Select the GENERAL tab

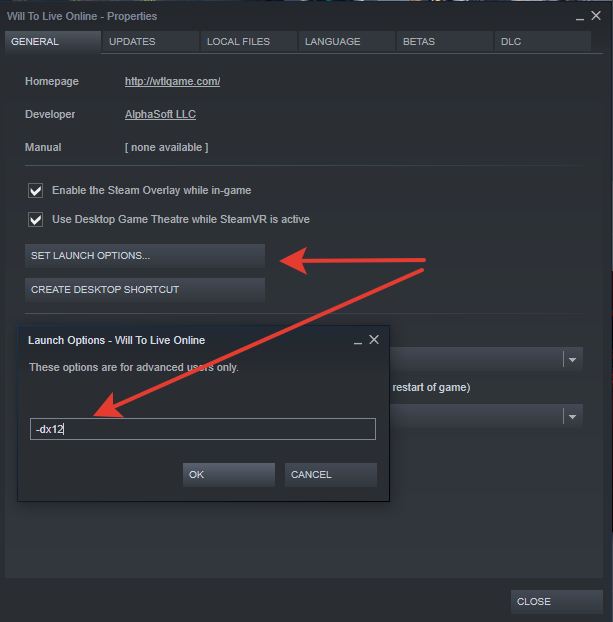tap(35, 42)
